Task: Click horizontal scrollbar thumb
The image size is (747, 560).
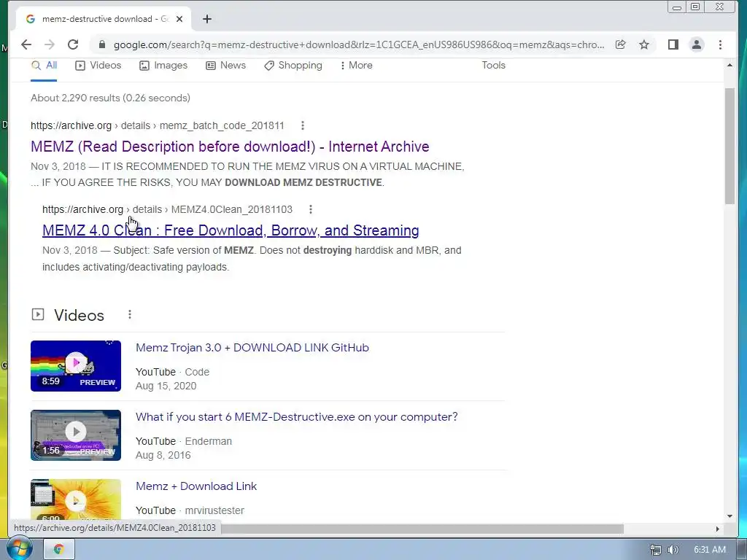Action: [422, 529]
